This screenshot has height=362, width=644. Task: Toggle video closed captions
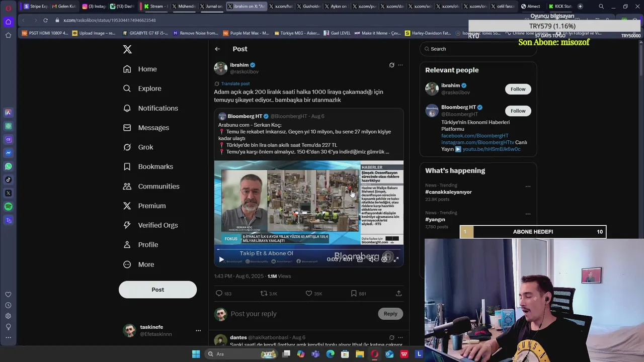click(360, 259)
